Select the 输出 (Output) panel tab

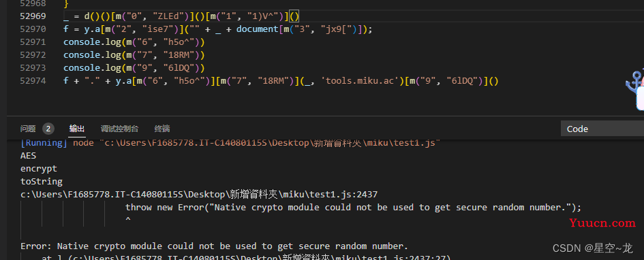pos(77,129)
